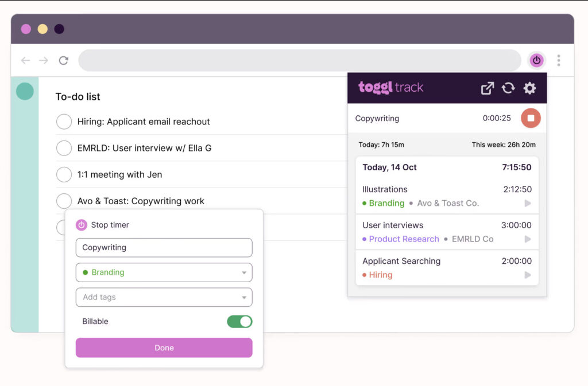The height and width of the screenshot is (386, 588).
Task: Open the Branding project dropdown
Action: tap(164, 272)
